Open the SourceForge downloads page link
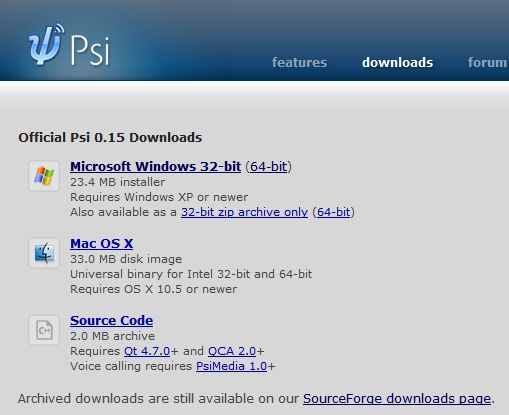509x415 pixels. pos(397,399)
